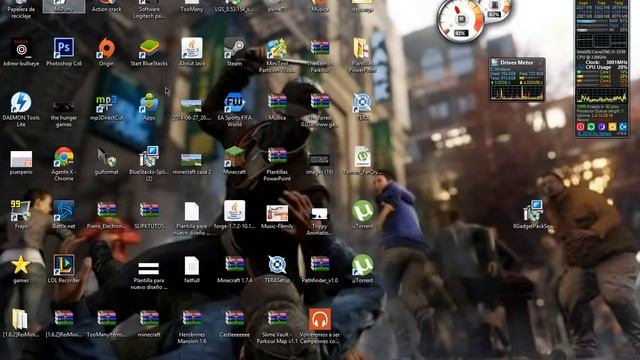
Task: Play Volveremos a ser Campeones audio file
Action: [x=320, y=319]
